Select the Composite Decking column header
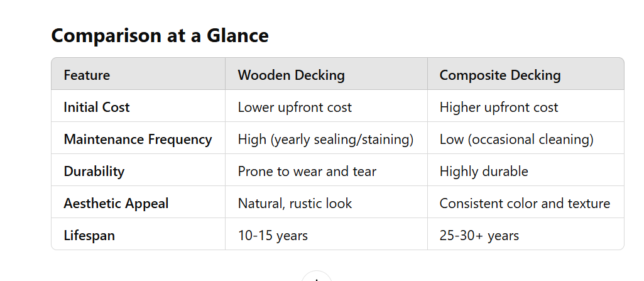This screenshot has height=281, width=644. tap(499, 75)
